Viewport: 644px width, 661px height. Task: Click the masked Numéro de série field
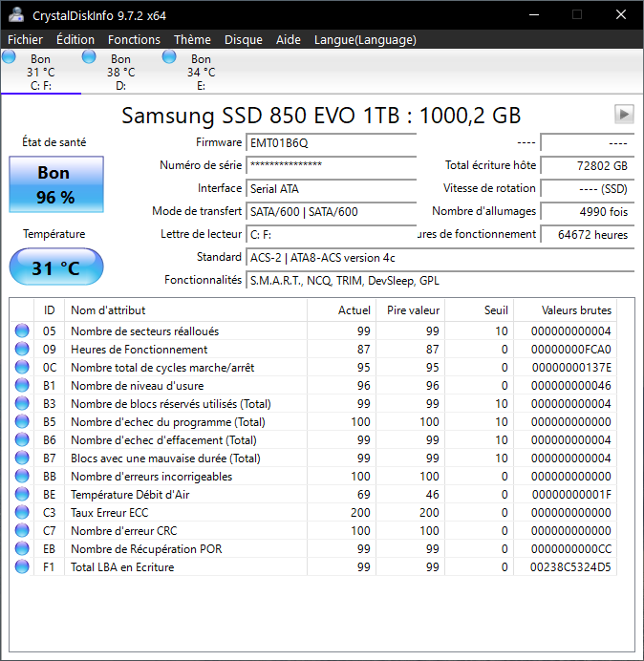point(331,165)
